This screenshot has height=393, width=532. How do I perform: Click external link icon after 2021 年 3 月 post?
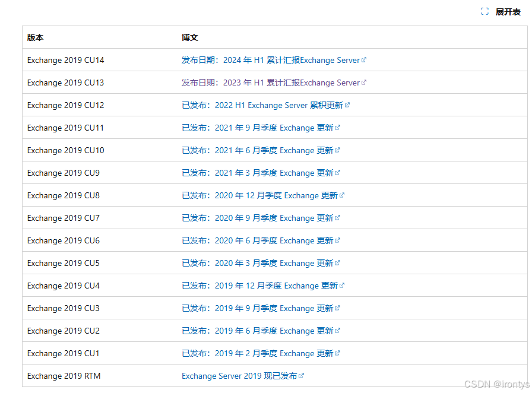pos(337,173)
